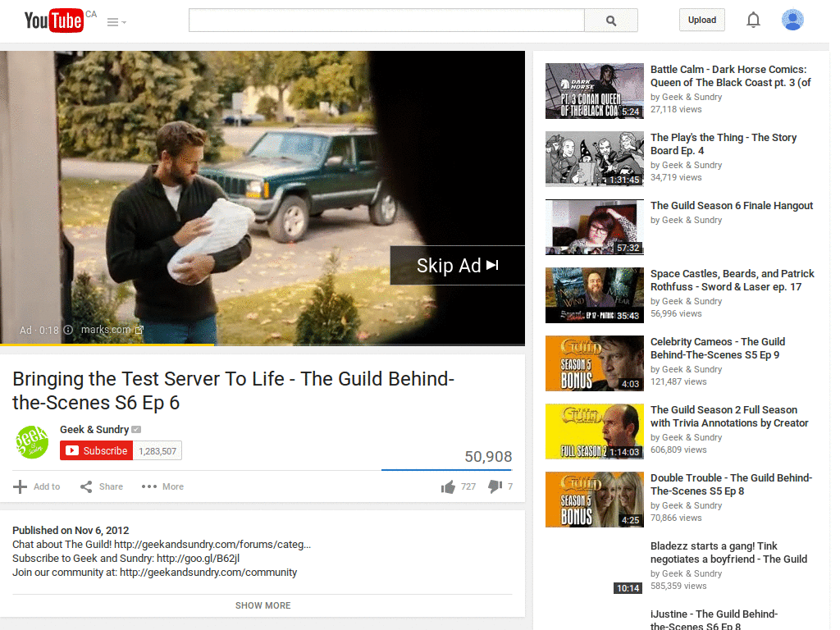
Task: Open the geekandsundry.com forums link
Action: [212, 545]
